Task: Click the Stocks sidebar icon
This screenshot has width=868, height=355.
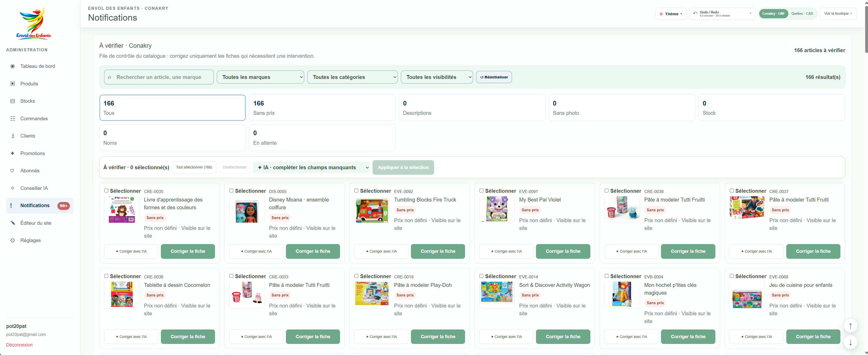Action: (x=12, y=101)
